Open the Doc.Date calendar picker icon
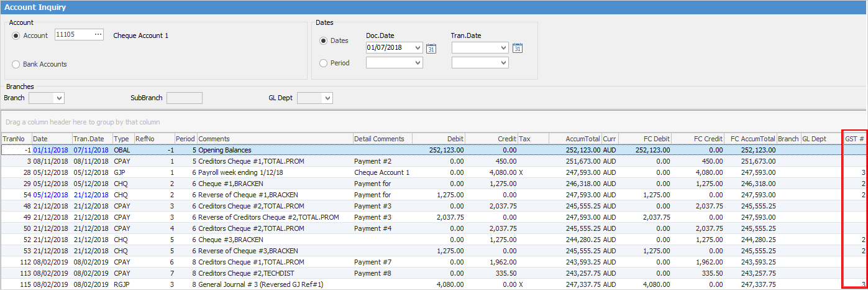868x290 pixels. (431, 48)
